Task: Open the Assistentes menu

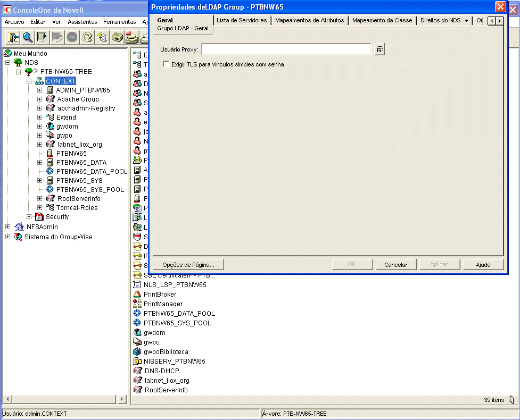Action: 82,22
